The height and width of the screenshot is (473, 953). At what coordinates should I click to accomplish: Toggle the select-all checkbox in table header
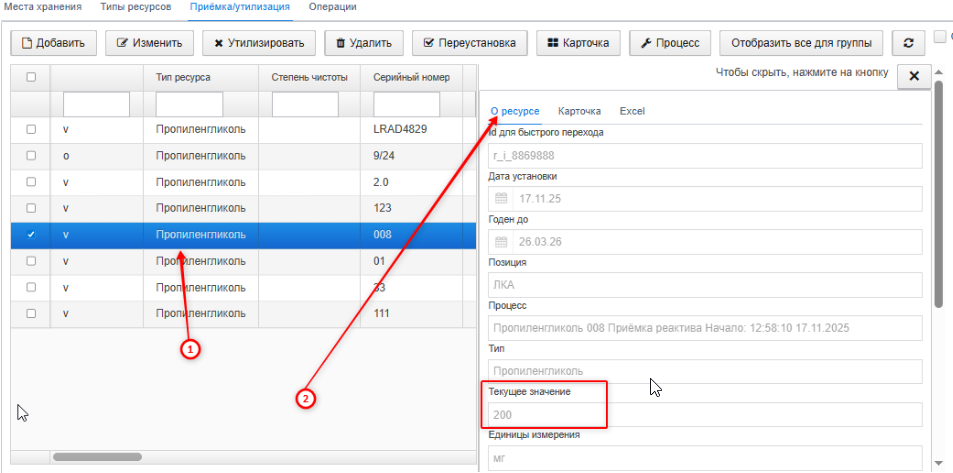point(31,77)
